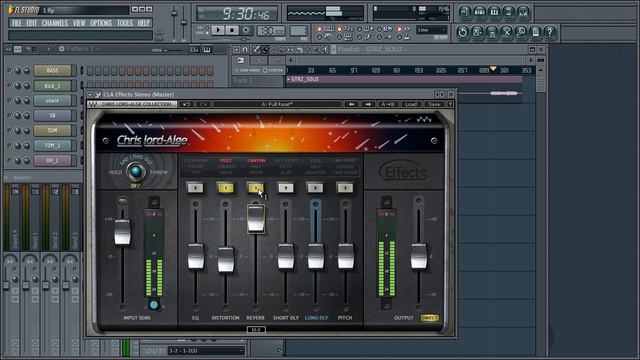Open the VIEW menu
Viewport: 640px width, 360px height.
(x=79, y=23)
